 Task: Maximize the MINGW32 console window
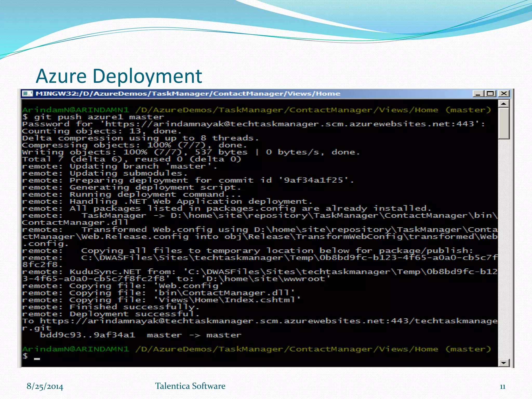[490, 94]
